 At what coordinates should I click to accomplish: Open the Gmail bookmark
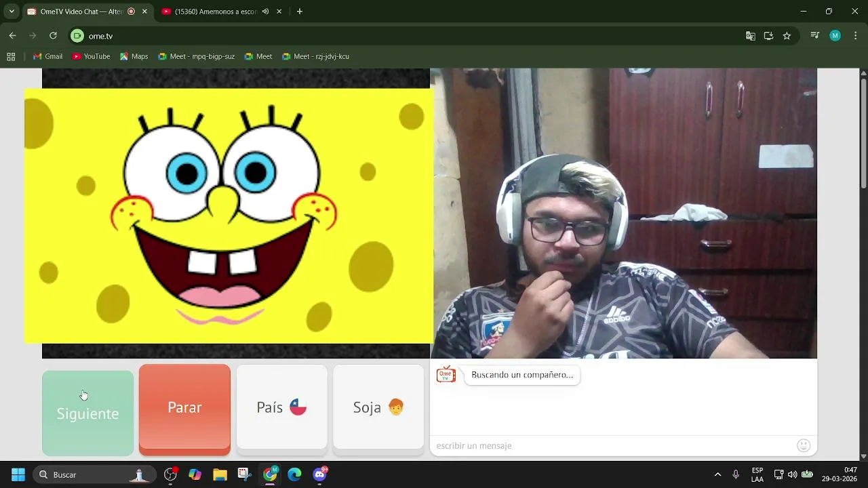click(x=47, y=56)
